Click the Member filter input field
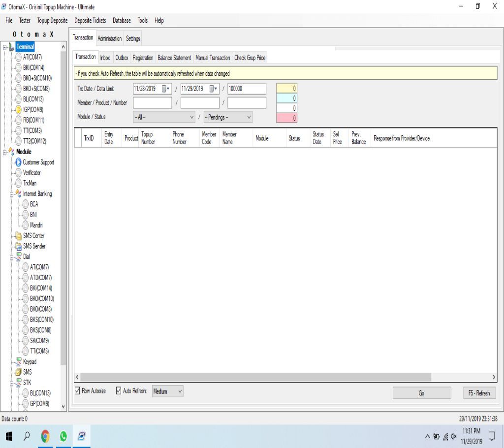504x448 pixels. (153, 103)
